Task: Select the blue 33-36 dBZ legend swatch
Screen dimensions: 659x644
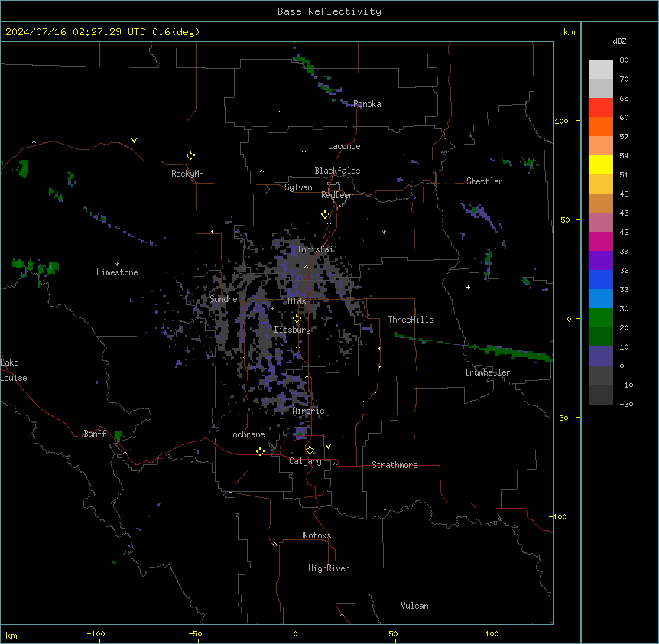Action: coord(601,279)
